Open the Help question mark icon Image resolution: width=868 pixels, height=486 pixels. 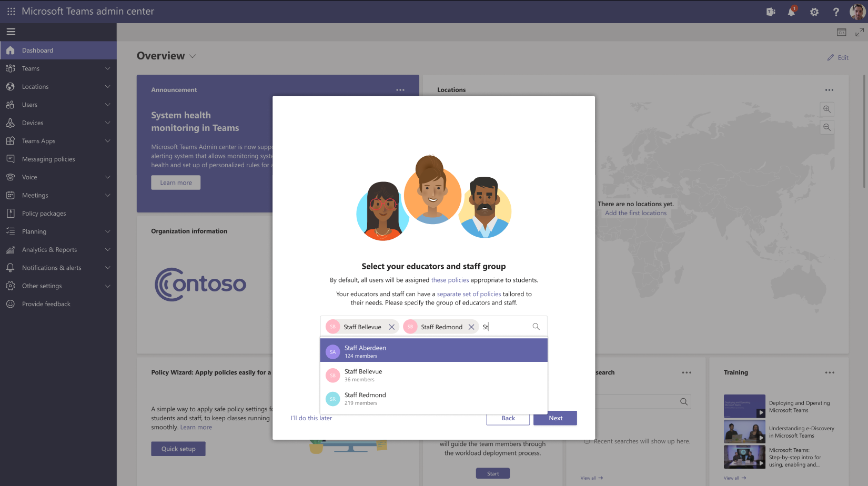click(836, 12)
